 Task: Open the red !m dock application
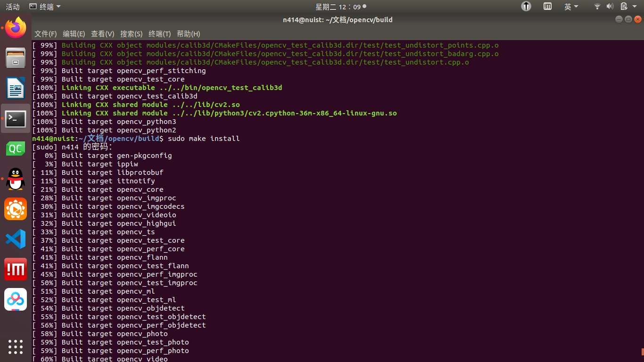16,269
